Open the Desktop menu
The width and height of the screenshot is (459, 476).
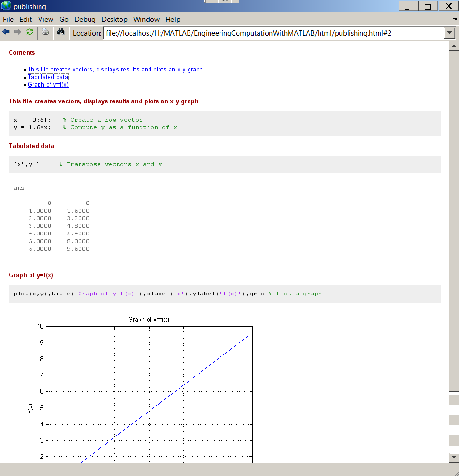pos(114,20)
